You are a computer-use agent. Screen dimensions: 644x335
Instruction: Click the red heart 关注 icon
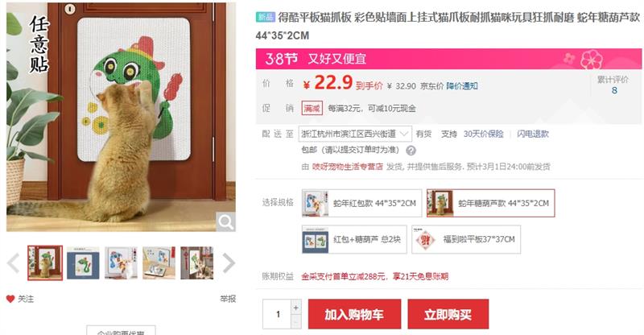[x=10, y=299]
